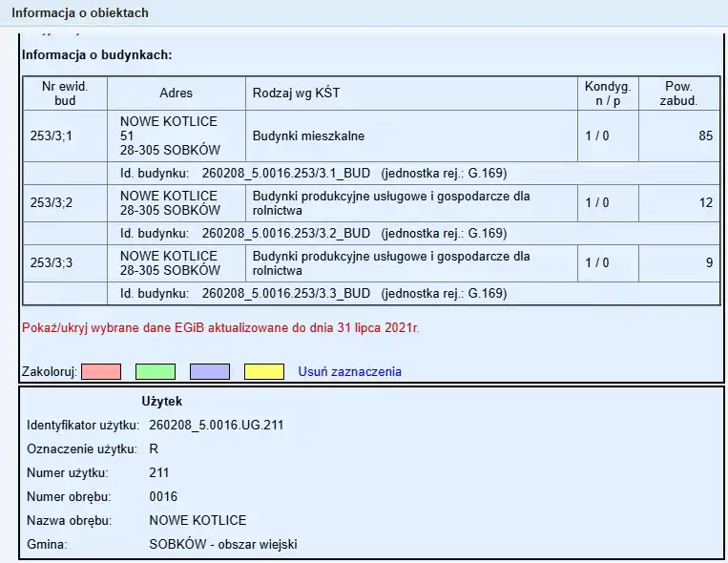
Task: Toggle 'Pokaż/ukryj wybrane dane EGiB' red link
Action: point(220,328)
